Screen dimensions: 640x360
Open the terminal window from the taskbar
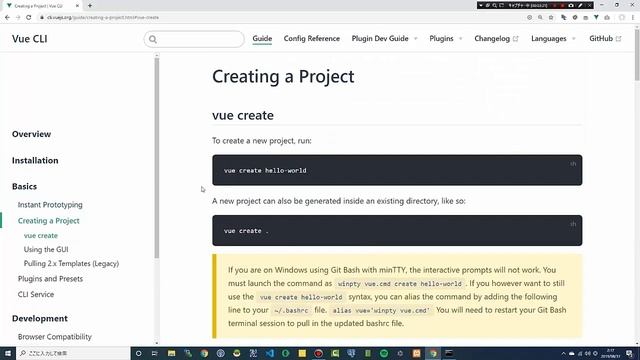pyautogui.click(x=449, y=353)
